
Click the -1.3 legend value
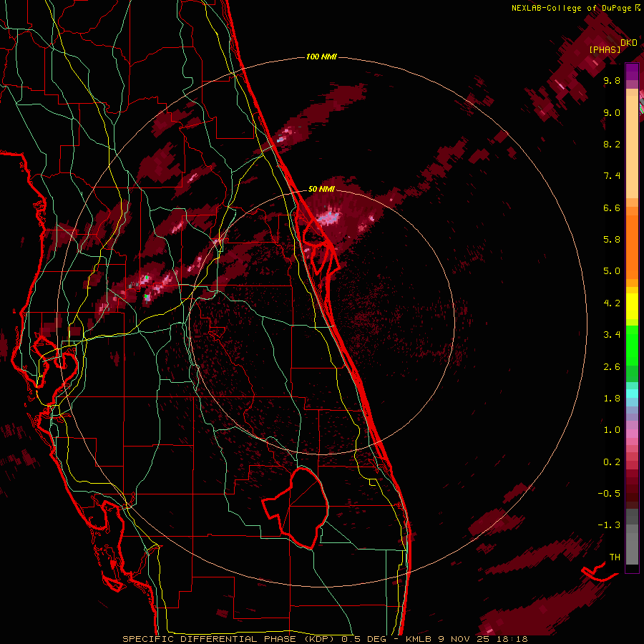(x=609, y=525)
